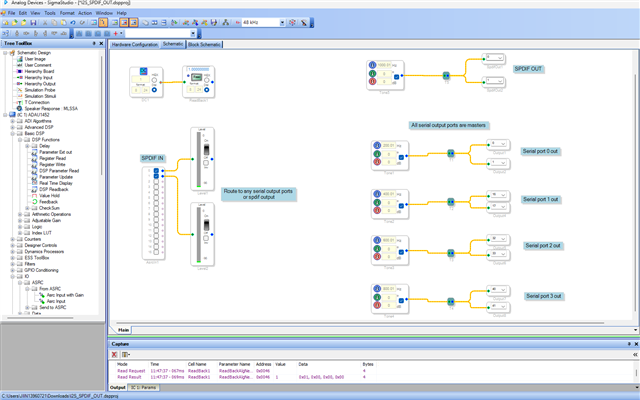Create a new project via toolbar icon
Viewport: 640px width, 400px height.
(6, 22)
